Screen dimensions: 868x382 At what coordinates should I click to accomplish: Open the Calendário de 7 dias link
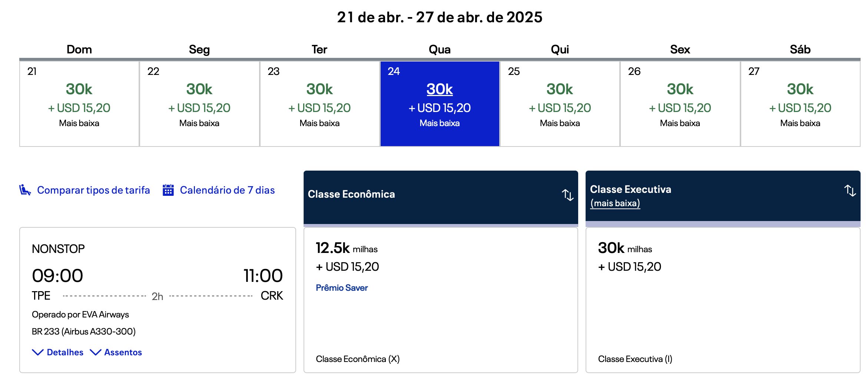(x=227, y=190)
